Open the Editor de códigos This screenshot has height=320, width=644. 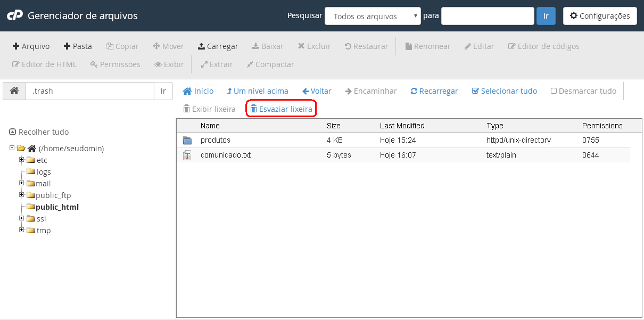(x=543, y=46)
